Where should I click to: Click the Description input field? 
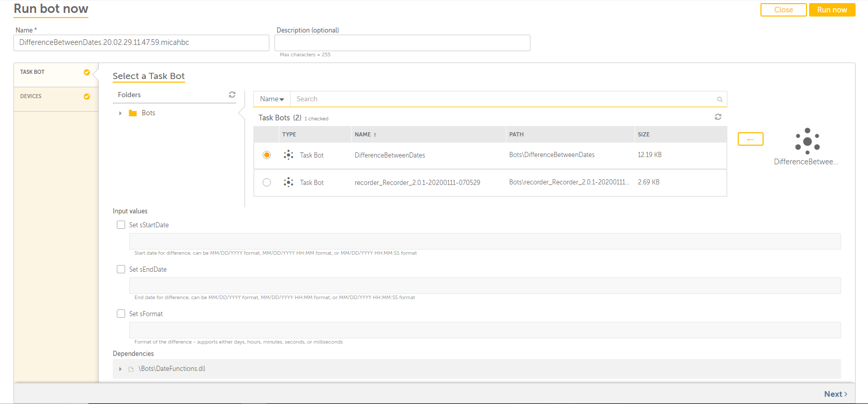tap(402, 43)
